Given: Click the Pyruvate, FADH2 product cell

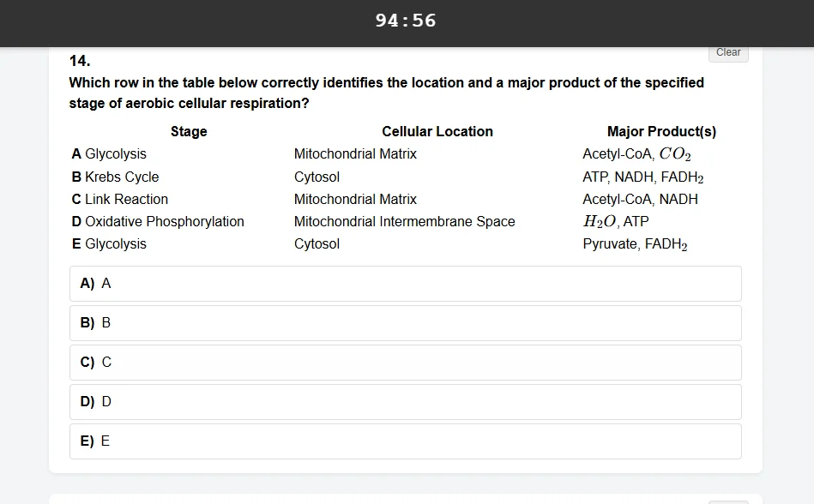Looking at the screenshot, I should tap(635, 244).
